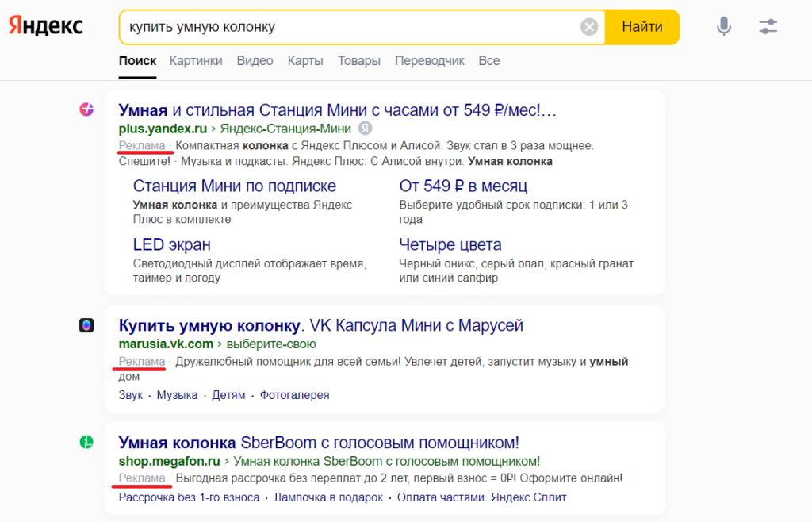The image size is (812, 522).
Task: Open the Карты tab
Action: pos(305,60)
